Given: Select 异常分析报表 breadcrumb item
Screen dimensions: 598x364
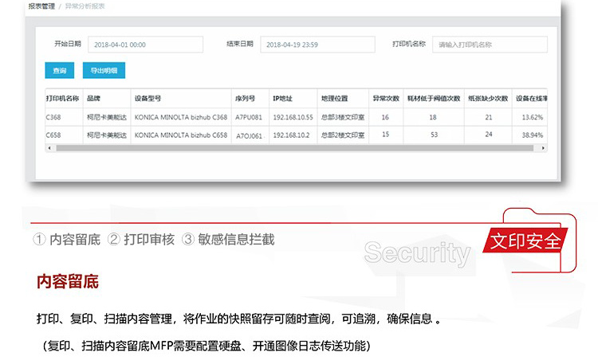Looking at the screenshot, I should pyautogui.click(x=85, y=6).
